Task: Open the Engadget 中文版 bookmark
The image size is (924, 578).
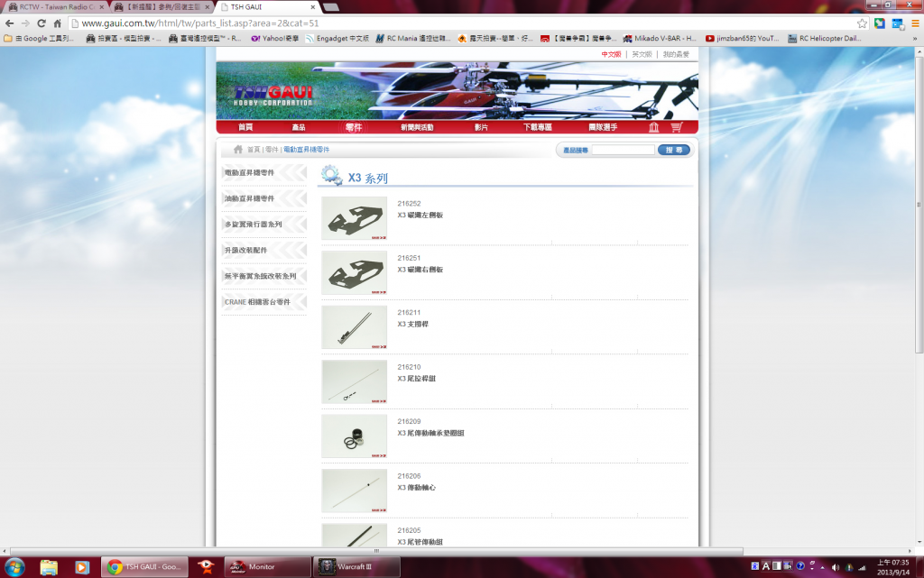Action: point(337,39)
